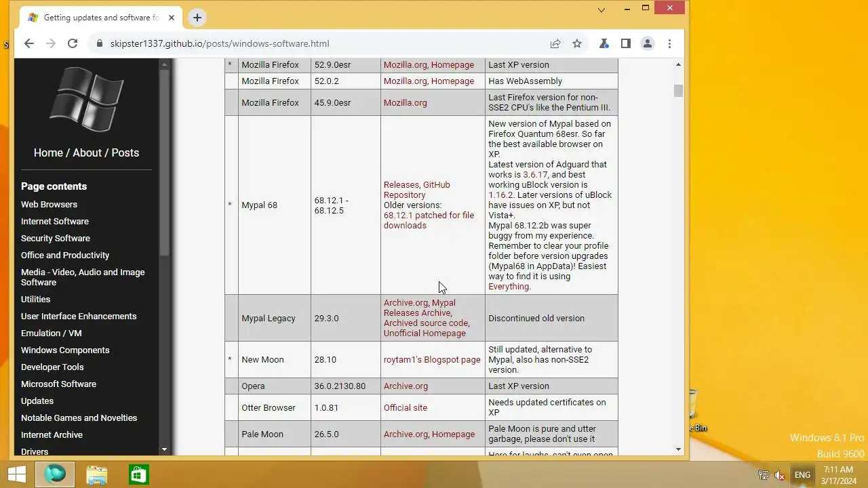868x488 pixels.
Task: Open Mypal 68 Releases link
Action: coord(401,184)
